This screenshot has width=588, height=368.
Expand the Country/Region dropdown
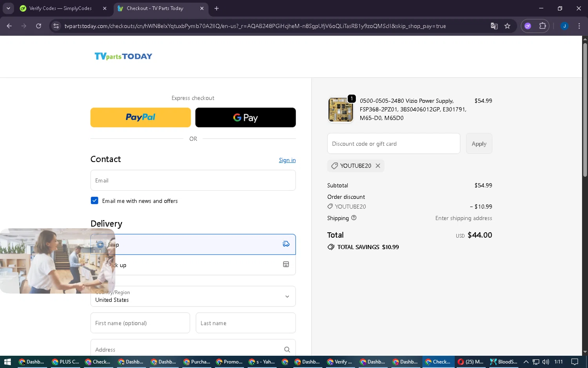click(x=193, y=296)
